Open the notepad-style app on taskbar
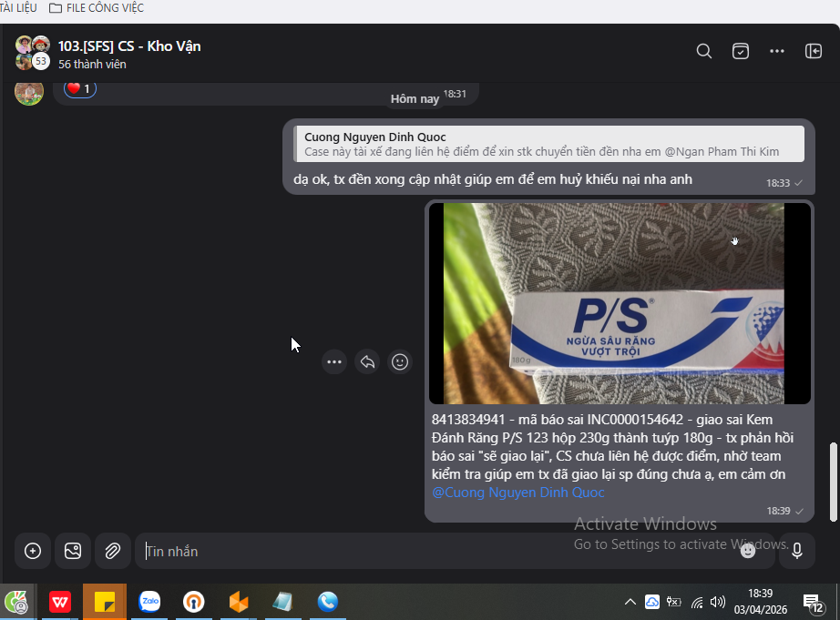 282,602
